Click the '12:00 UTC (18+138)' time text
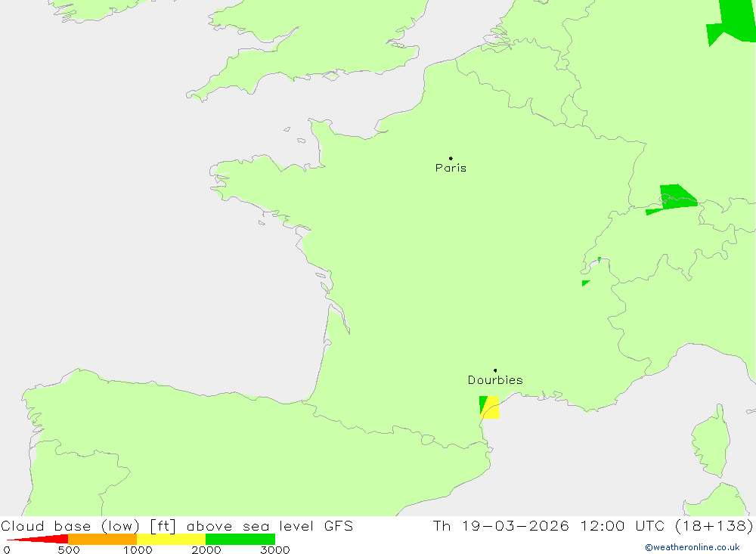Viewport: 756px width, 554px height. pyautogui.click(x=666, y=525)
